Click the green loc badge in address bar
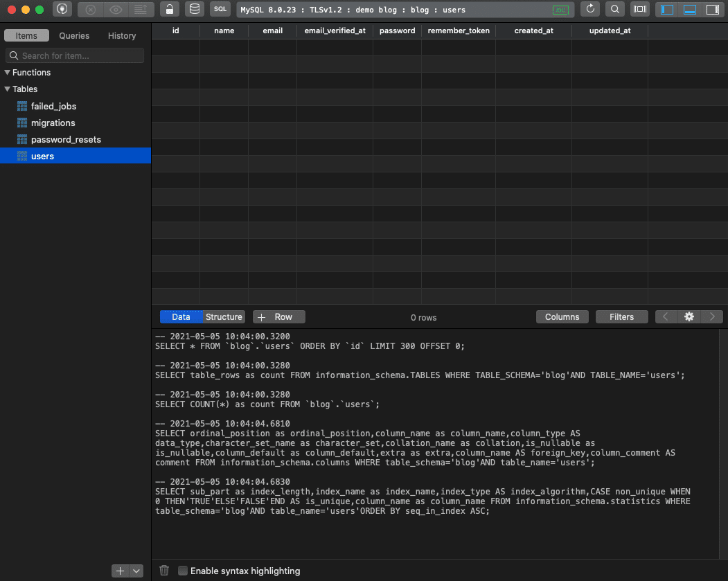 coord(560,10)
